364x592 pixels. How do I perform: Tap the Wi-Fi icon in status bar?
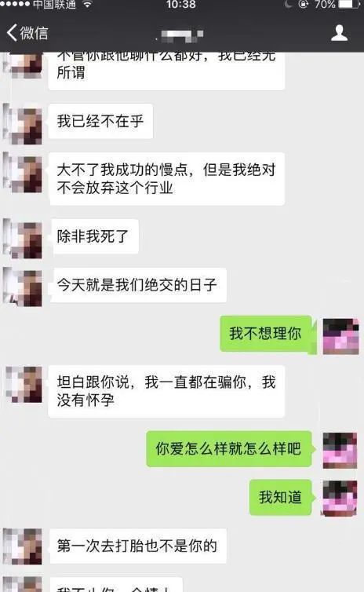[88, 5]
